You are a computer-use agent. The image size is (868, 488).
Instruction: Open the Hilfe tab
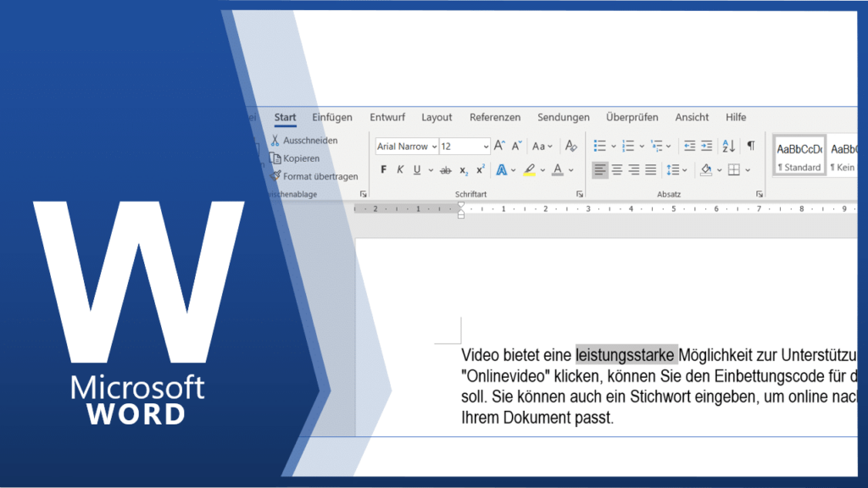point(736,117)
